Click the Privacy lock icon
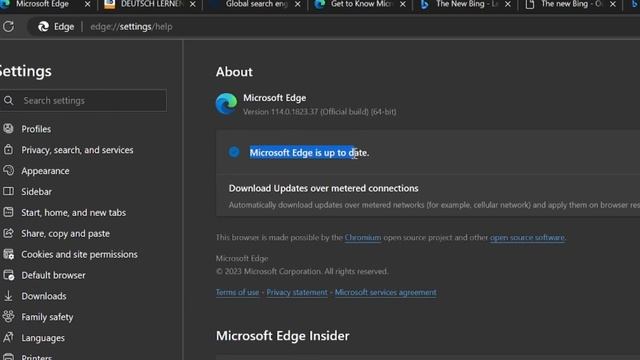Image resolution: width=640 pixels, height=360 pixels. pos(8,149)
